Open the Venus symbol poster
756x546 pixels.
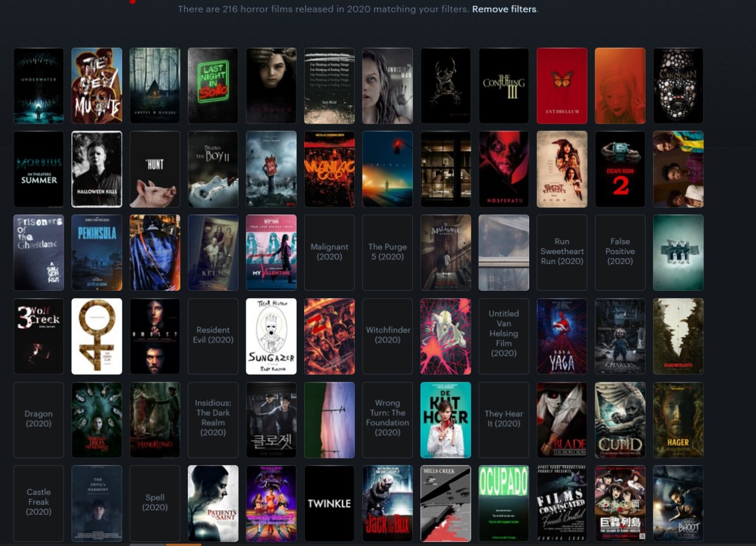tap(97, 336)
